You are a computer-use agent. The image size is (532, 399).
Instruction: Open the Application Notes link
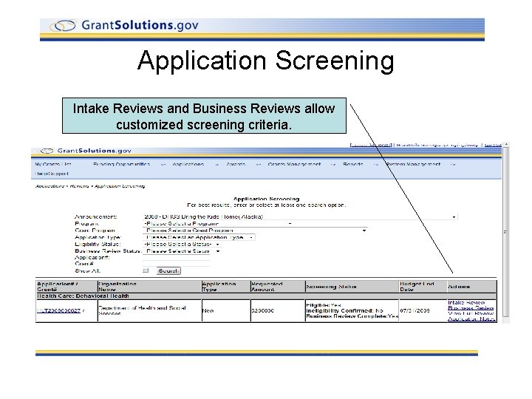coord(471,319)
